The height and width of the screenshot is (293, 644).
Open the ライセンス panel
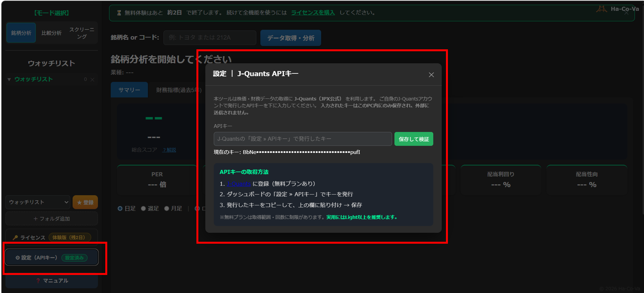pos(52,238)
